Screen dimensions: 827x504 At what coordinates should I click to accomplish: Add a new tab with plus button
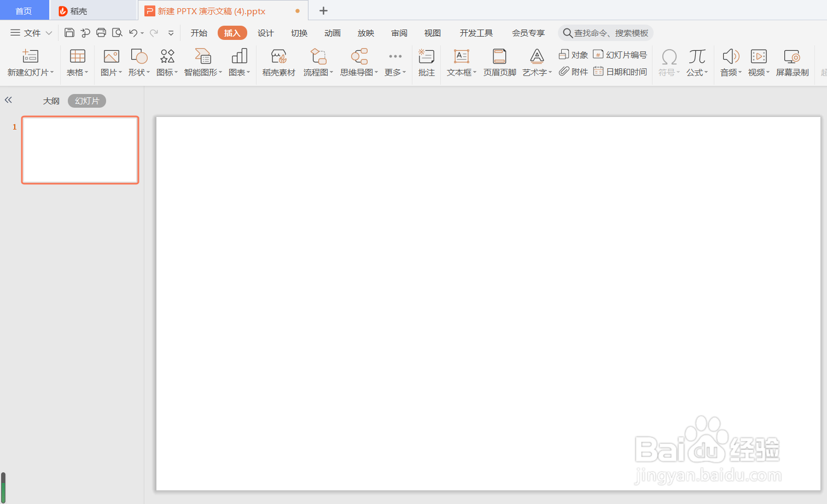(323, 11)
